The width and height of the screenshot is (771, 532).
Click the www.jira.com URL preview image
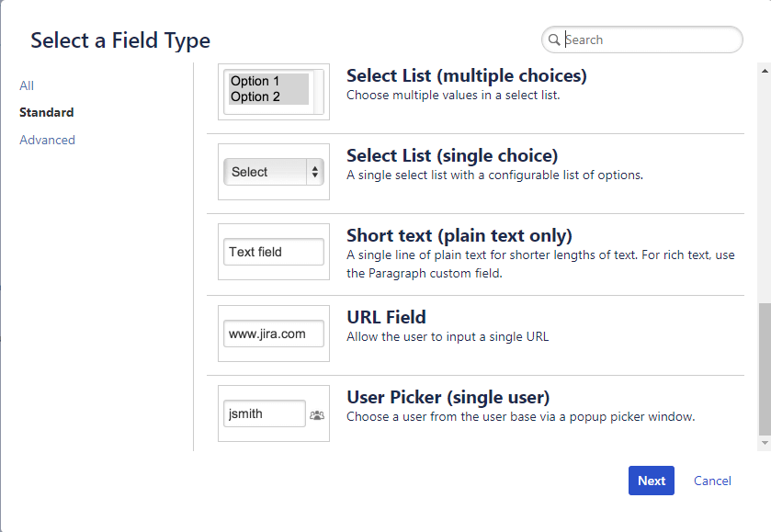click(272, 333)
